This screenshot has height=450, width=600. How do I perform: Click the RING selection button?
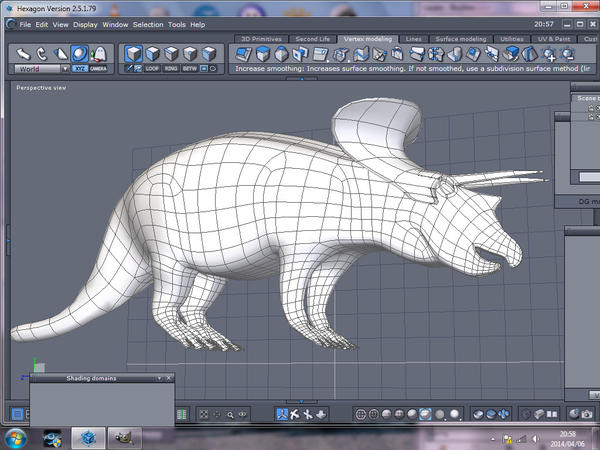point(172,69)
